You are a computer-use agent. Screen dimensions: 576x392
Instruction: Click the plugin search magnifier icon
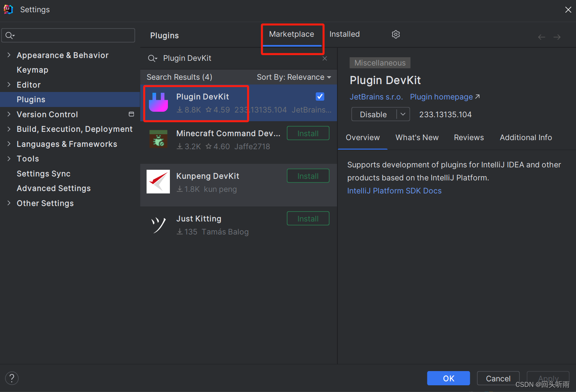[x=152, y=58]
